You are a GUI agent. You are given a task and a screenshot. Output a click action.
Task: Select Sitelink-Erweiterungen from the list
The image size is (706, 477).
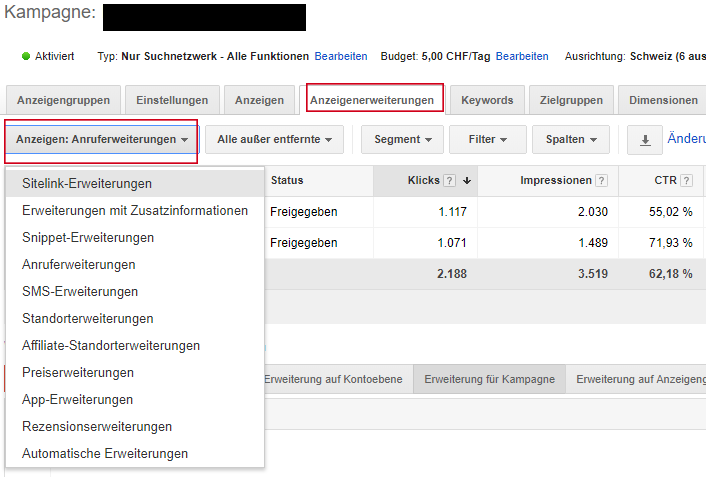click(x=135, y=183)
